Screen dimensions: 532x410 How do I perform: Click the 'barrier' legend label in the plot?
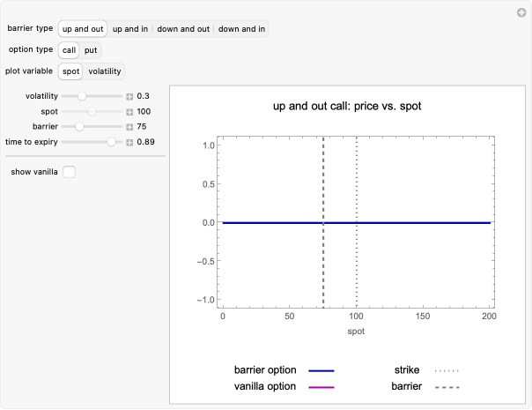pos(406,386)
